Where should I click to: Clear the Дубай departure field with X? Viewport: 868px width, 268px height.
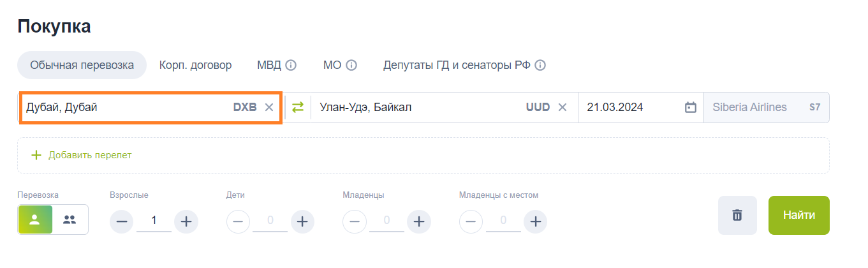(x=269, y=107)
